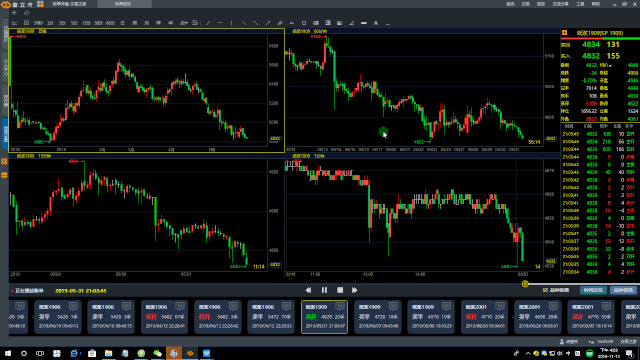The image size is (640, 360).
Task: Click the upper orange icon in left sidebar
Action: pyautogui.click(x=4, y=162)
